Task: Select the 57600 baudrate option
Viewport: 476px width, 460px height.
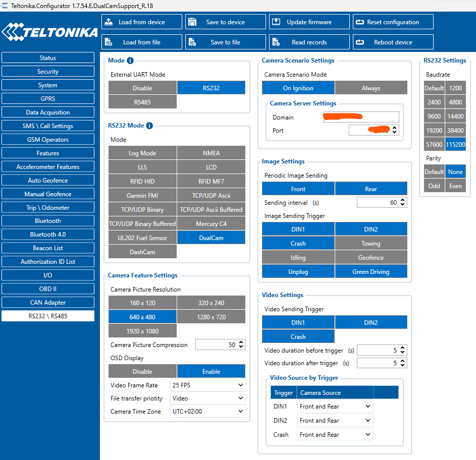Action: point(434,144)
